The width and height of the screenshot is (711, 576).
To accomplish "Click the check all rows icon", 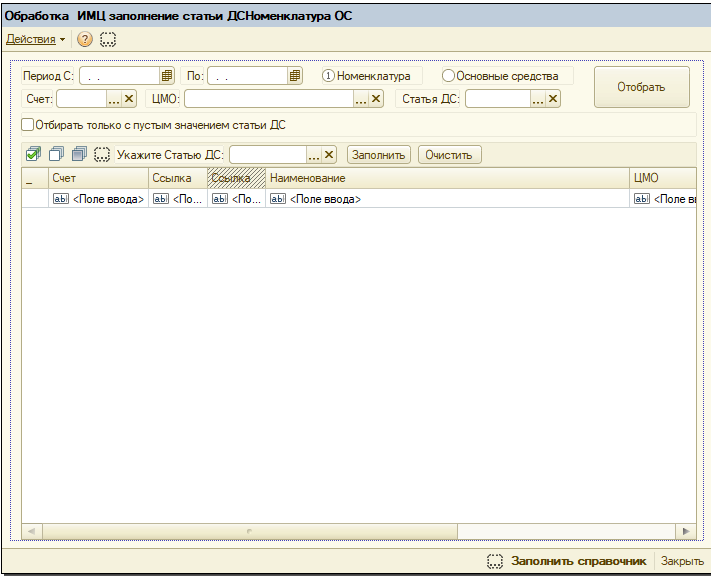I will pos(33,154).
